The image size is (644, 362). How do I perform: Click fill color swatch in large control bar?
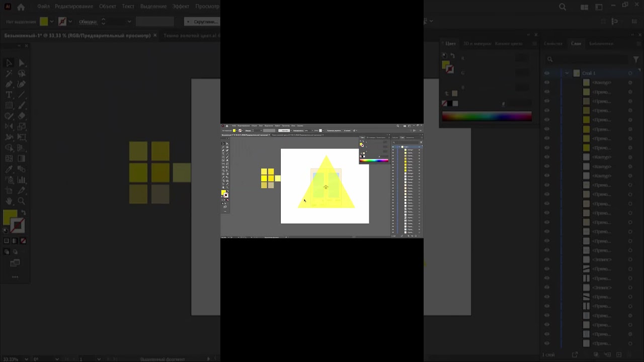(44, 22)
